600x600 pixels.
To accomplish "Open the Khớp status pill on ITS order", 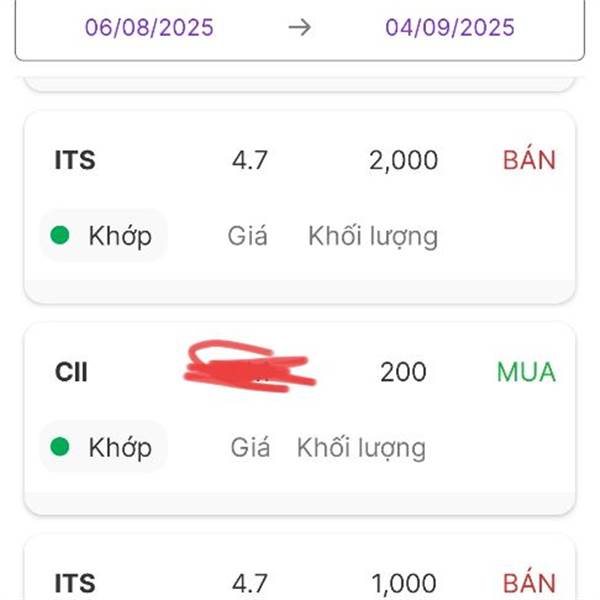I will pos(103,235).
